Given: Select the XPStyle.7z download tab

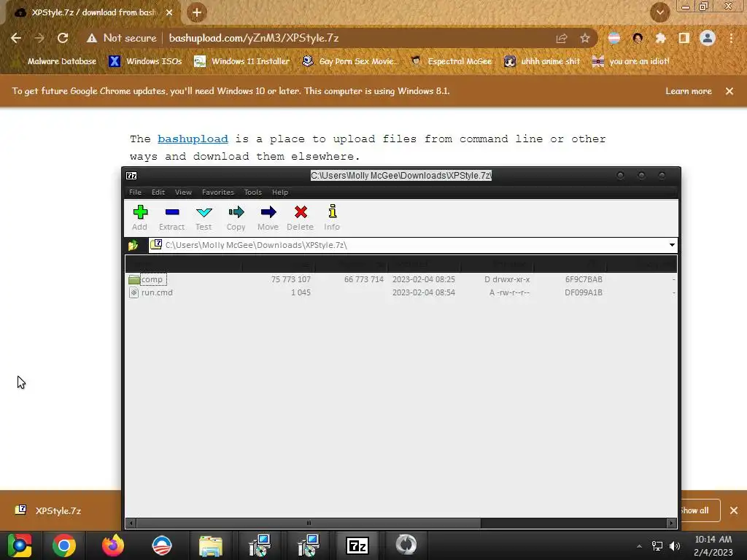Looking at the screenshot, I should [x=93, y=12].
